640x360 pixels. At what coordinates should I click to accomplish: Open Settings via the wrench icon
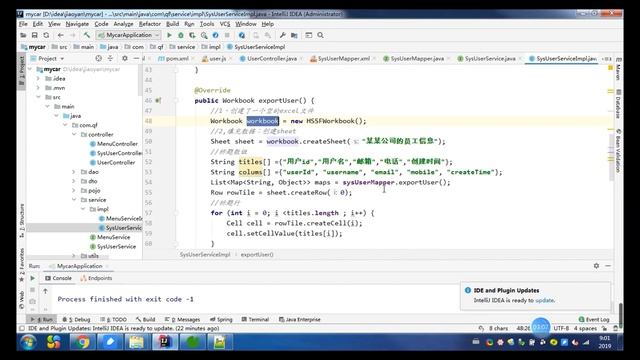pos(282,36)
